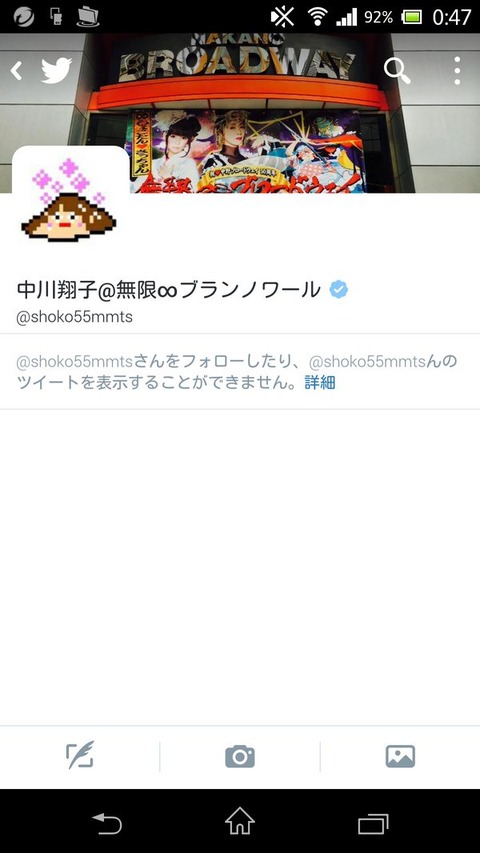Tap the battery 92% indicator
This screenshot has width=480, height=853.
pos(393,17)
